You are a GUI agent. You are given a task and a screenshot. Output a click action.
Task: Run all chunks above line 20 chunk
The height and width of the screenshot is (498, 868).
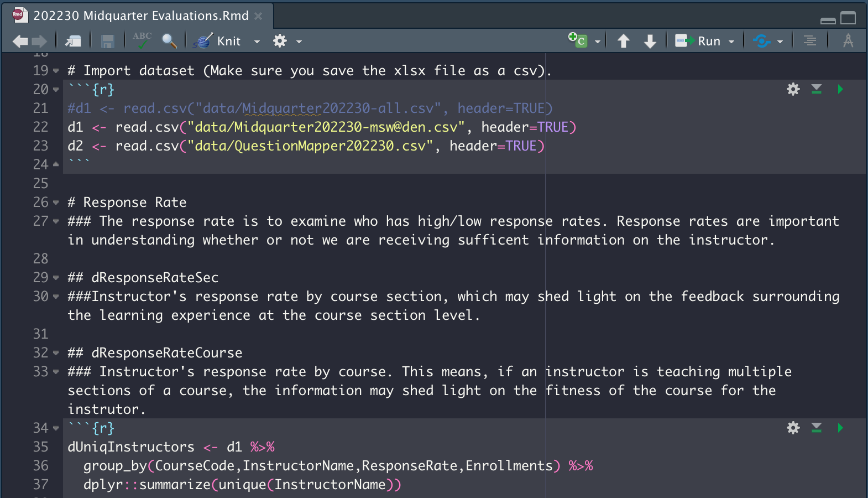(x=817, y=89)
